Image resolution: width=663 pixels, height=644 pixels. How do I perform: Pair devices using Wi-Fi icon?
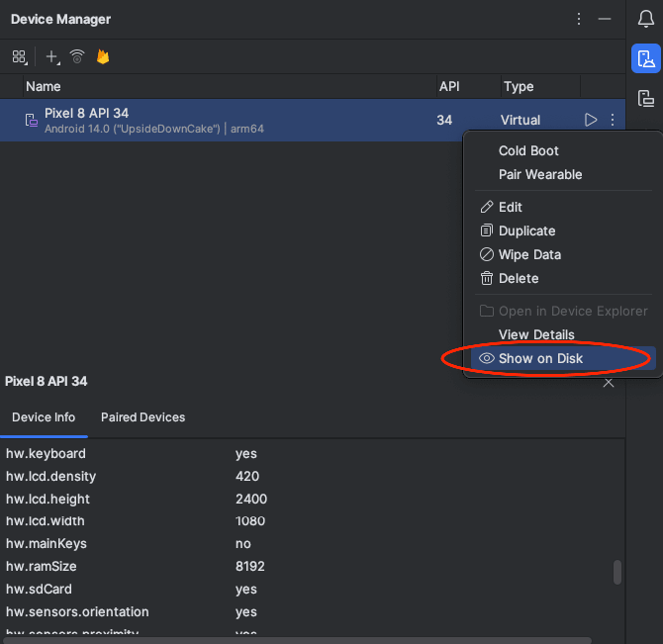pos(77,56)
